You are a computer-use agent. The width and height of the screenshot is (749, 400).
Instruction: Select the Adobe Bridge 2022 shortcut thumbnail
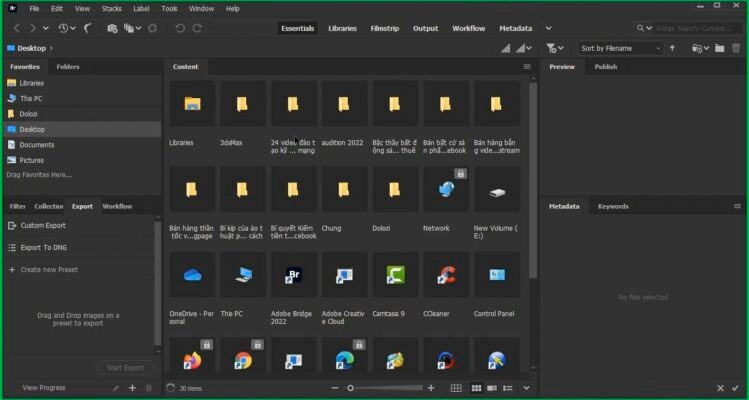(x=293, y=275)
